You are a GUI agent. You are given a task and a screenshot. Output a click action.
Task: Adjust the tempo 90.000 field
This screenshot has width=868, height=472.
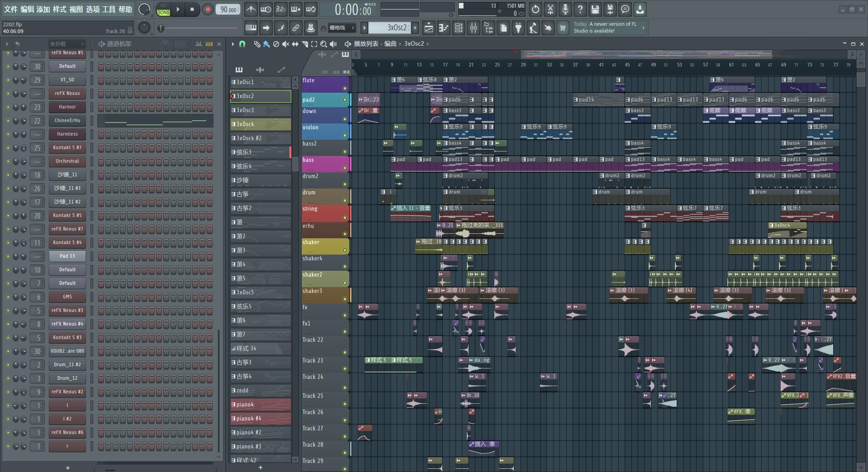(x=228, y=9)
